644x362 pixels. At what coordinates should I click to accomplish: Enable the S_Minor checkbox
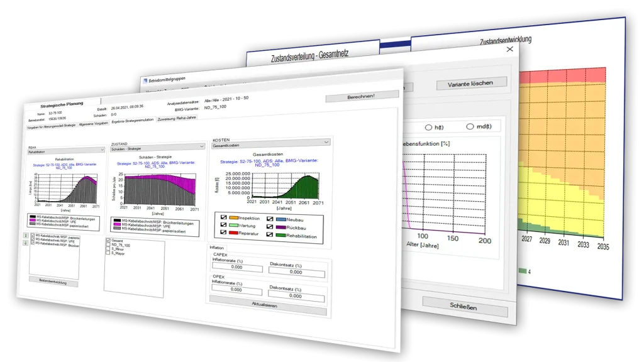click(x=108, y=250)
